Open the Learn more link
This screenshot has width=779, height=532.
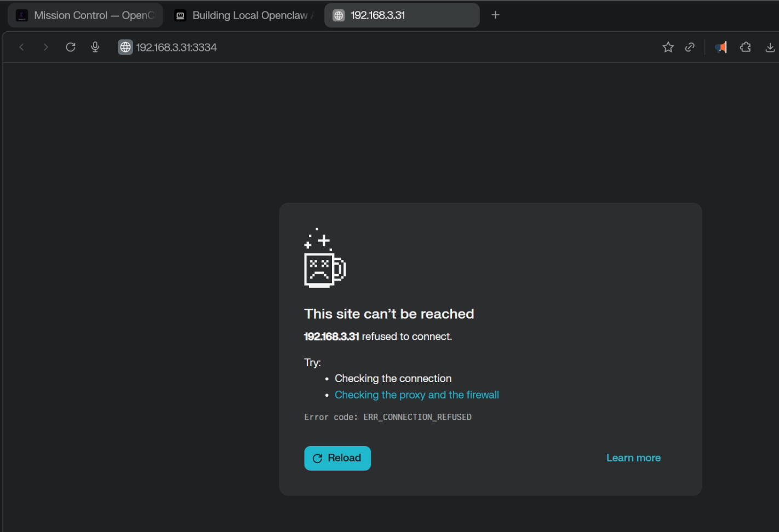coord(633,458)
